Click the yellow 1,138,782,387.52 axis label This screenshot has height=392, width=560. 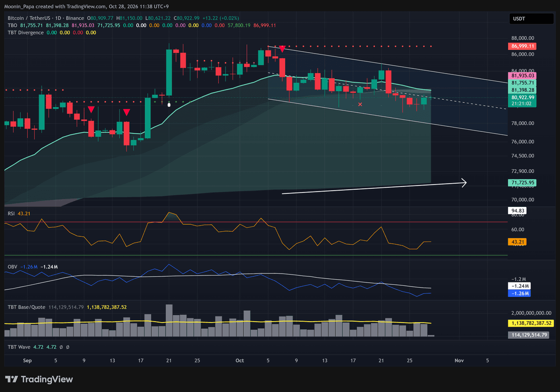pyautogui.click(x=531, y=323)
